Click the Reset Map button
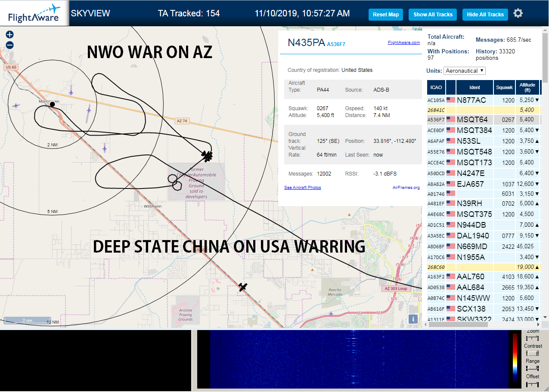 (386, 15)
